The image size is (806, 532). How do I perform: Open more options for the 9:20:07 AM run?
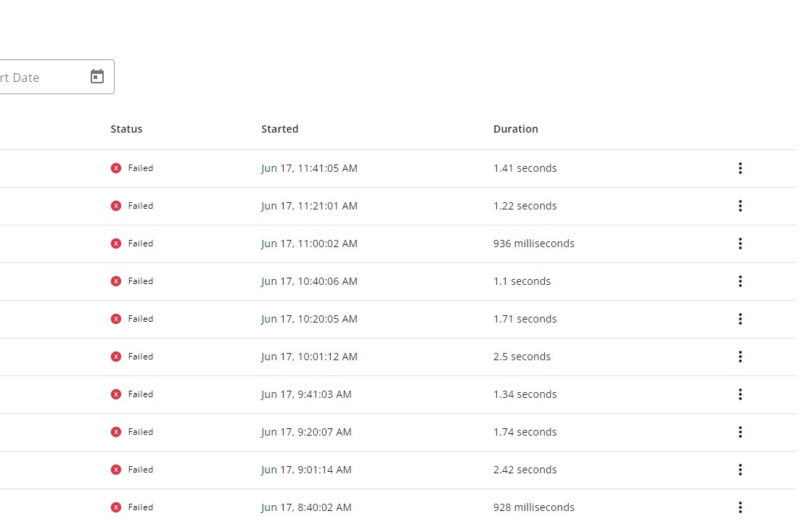[x=740, y=432]
